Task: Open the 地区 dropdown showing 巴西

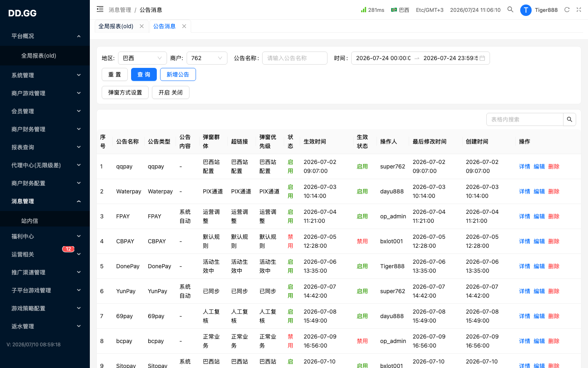Action: [143, 58]
